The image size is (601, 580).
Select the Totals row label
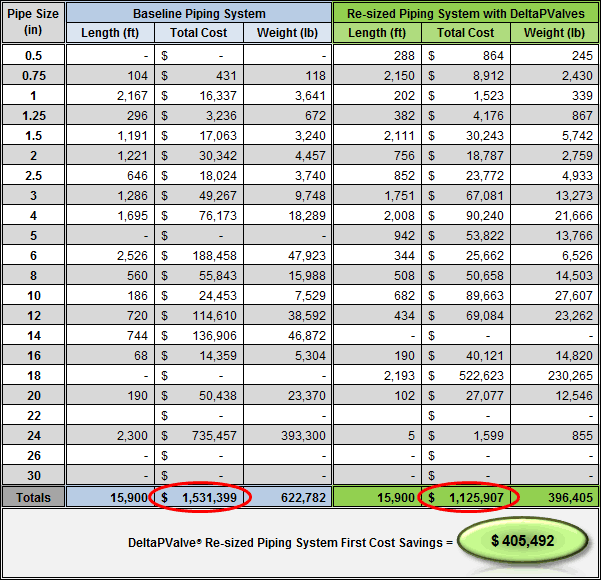coord(33,497)
